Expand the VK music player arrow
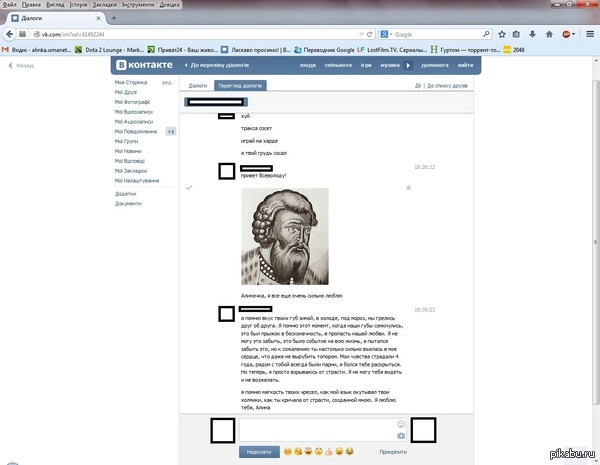The image size is (600, 465). point(408,65)
